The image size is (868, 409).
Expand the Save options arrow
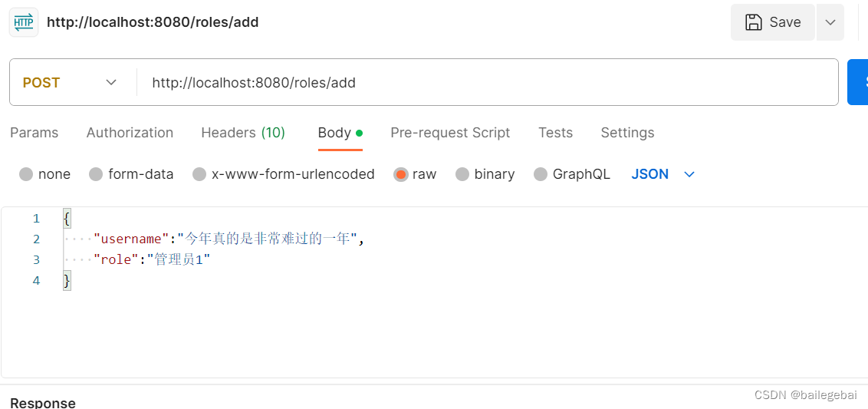(x=830, y=22)
